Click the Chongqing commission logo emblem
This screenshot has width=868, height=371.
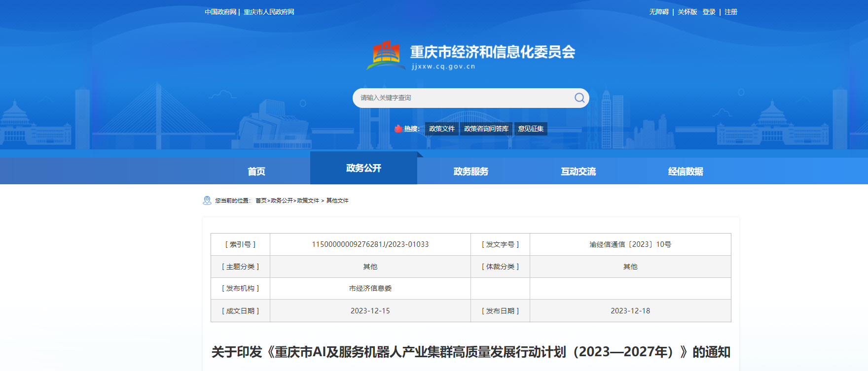click(386, 55)
